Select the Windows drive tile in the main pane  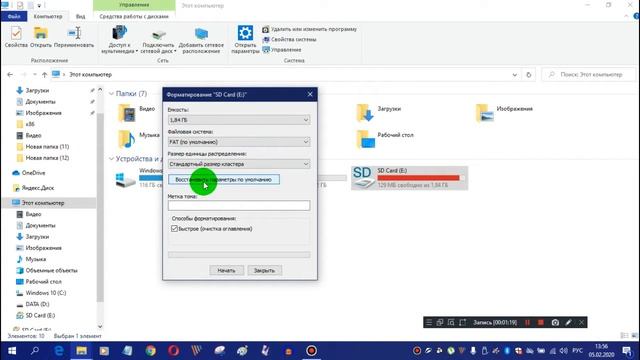click(139, 178)
